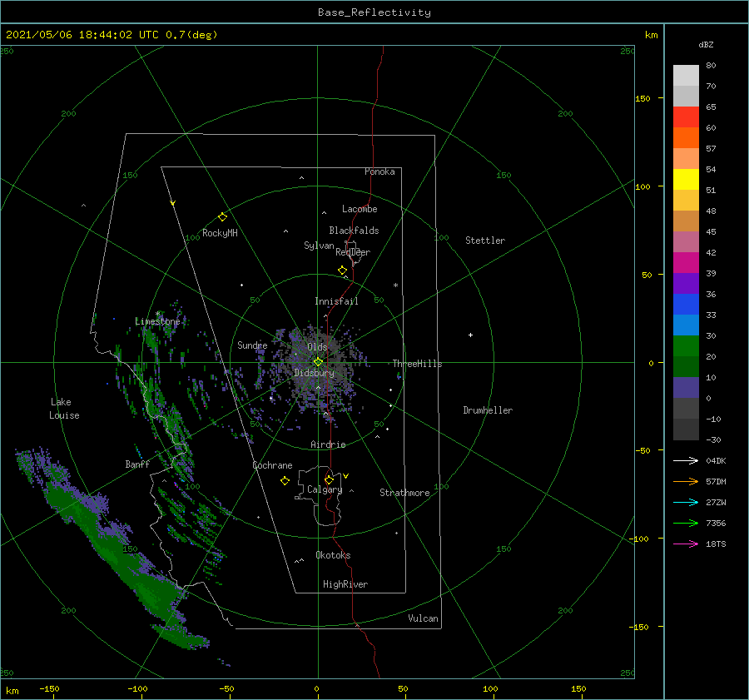Screen dimensions: 749x700
Task: Select the yellow diamond marker below Cochrane
Action: pyautogui.click(x=285, y=481)
